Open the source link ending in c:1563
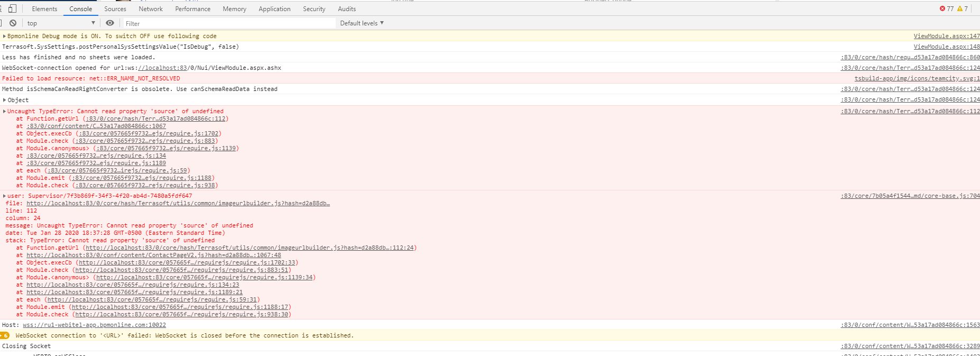 tap(910, 325)
